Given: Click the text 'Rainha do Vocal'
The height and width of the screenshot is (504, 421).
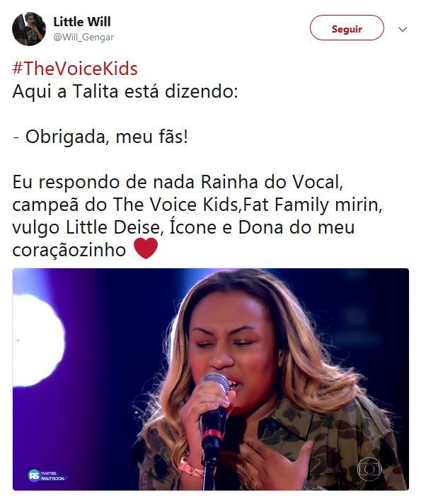Looking at the screenshot, I should point(272,182).
